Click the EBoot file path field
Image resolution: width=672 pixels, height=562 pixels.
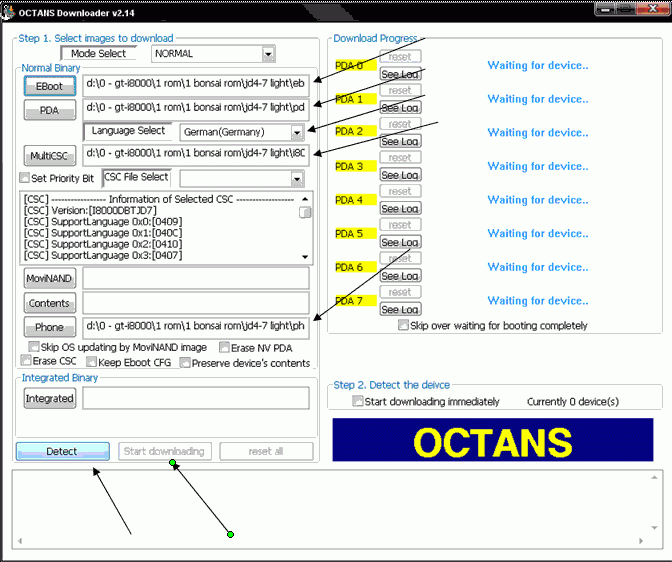196,84
